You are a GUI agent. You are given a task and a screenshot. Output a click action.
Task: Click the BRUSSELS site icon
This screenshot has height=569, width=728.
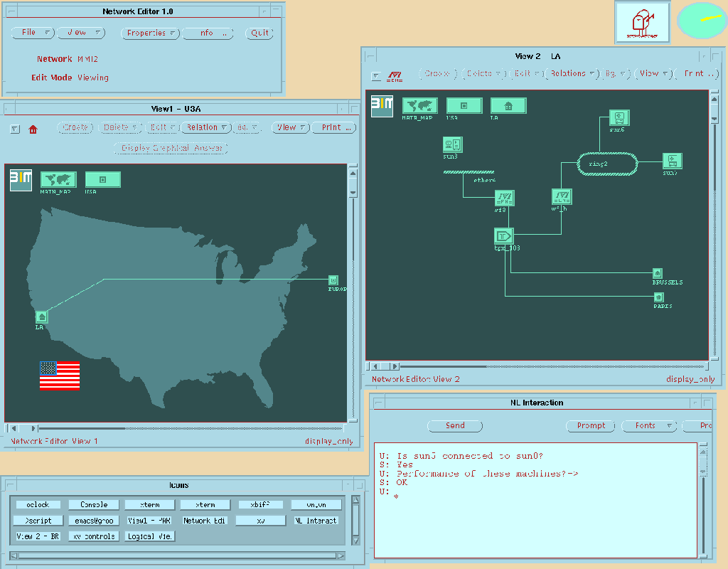[658, 272]
